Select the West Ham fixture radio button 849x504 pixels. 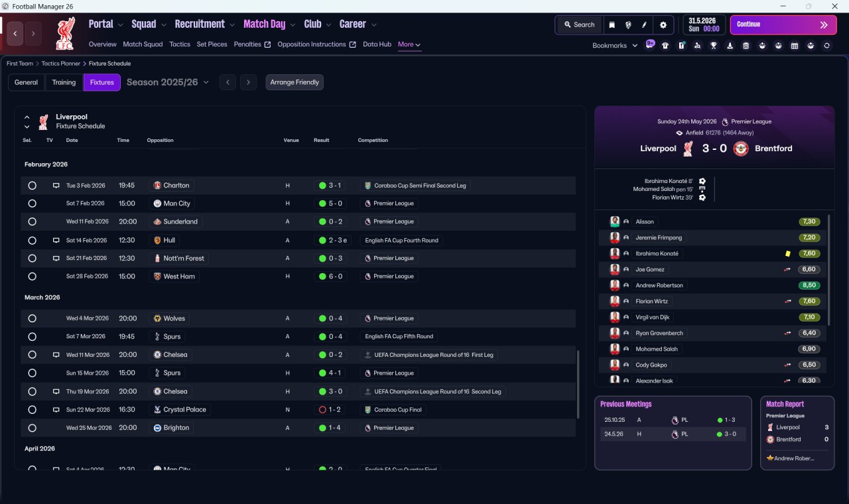coord(32,277)
